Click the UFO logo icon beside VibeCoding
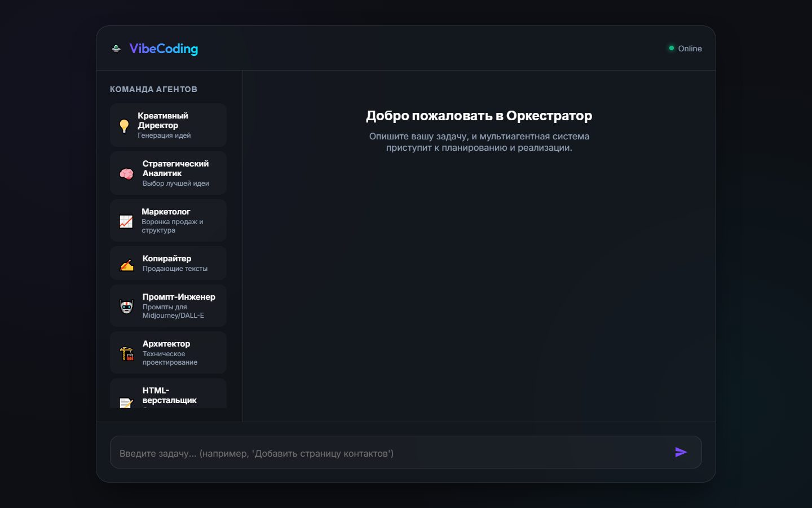This screenshot has height=508, width=812. point(116,49)
